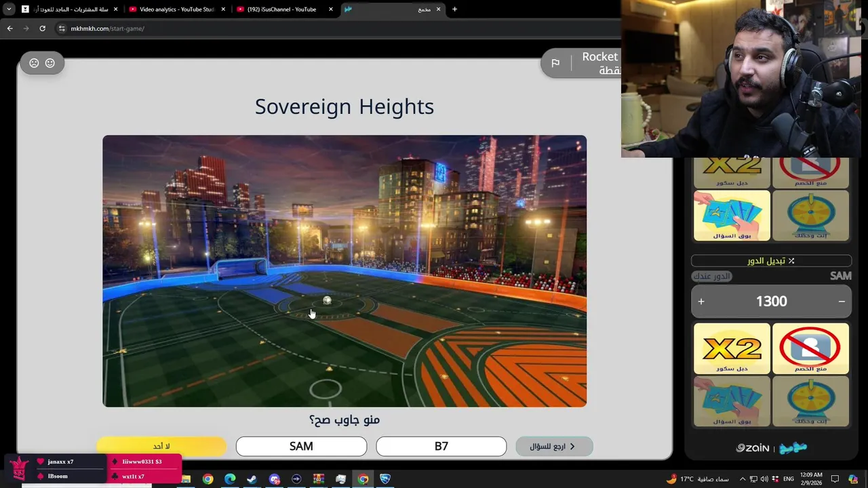Click the منو جاوب صح؟ question text

(344, 420)
